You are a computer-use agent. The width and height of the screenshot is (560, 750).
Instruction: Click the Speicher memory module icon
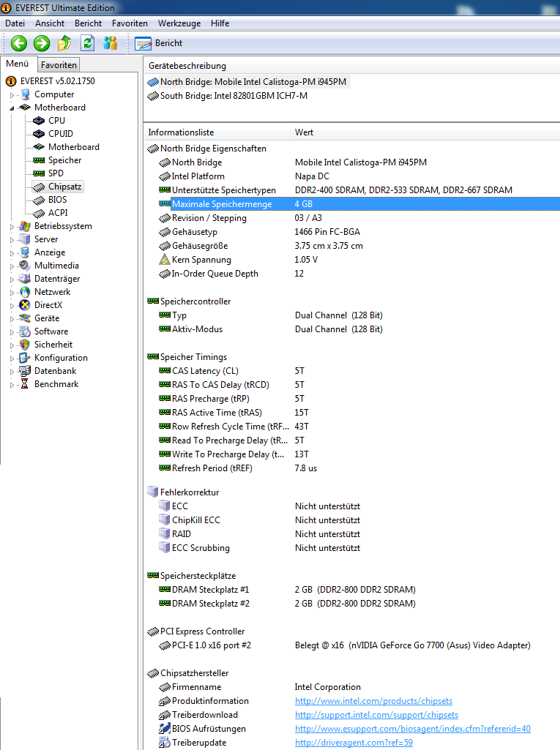click(x=39, y=160)
